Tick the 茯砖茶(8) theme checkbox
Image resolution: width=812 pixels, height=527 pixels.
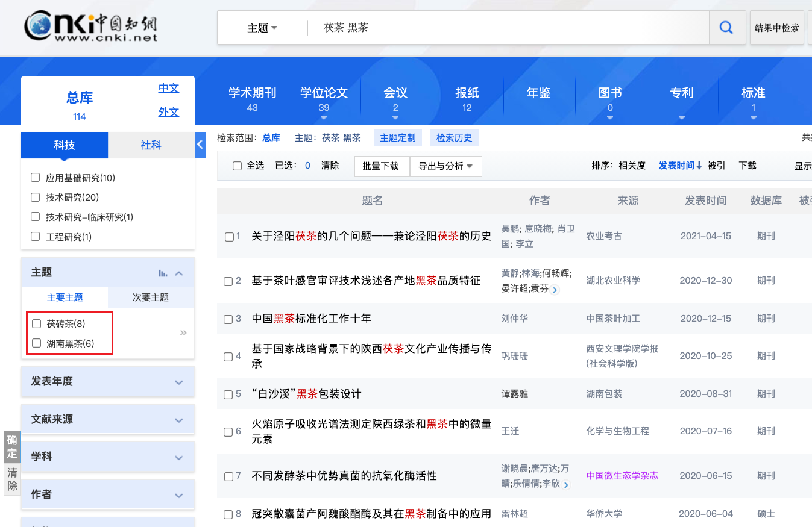(36, 323)
